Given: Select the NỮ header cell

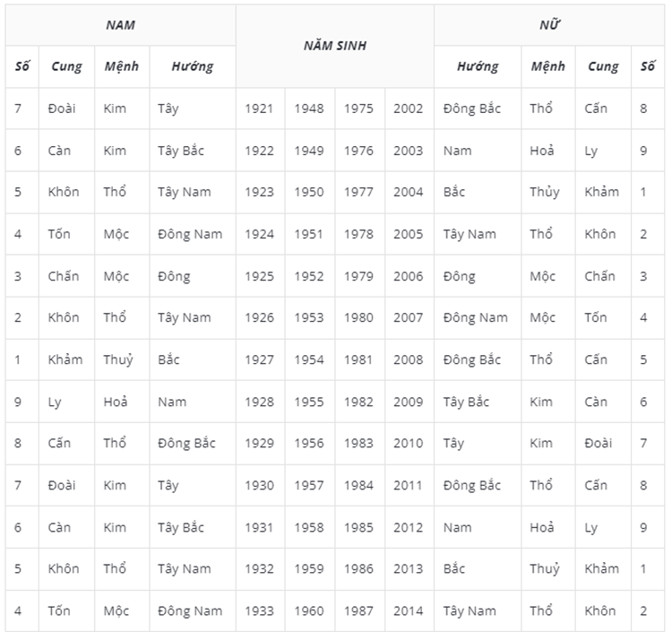Looking at the screenshot, I should pyautogui.click(x=549, y=25).
